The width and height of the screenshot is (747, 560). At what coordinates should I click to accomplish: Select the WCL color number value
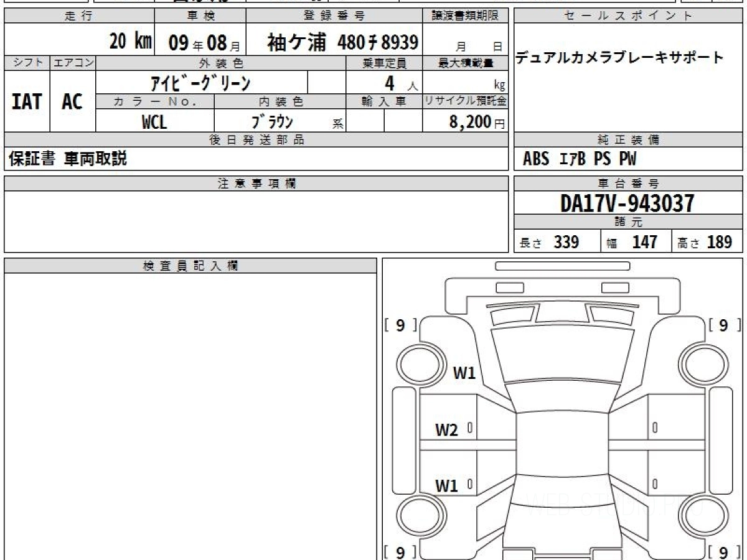154,122
